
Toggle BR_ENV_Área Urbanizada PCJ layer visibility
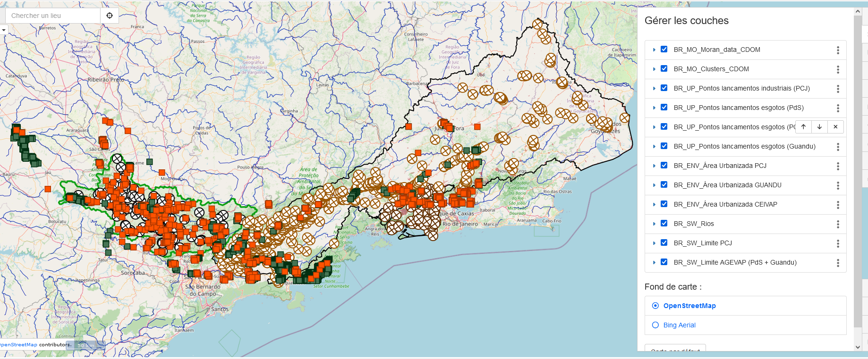click(x=664, y=166)
